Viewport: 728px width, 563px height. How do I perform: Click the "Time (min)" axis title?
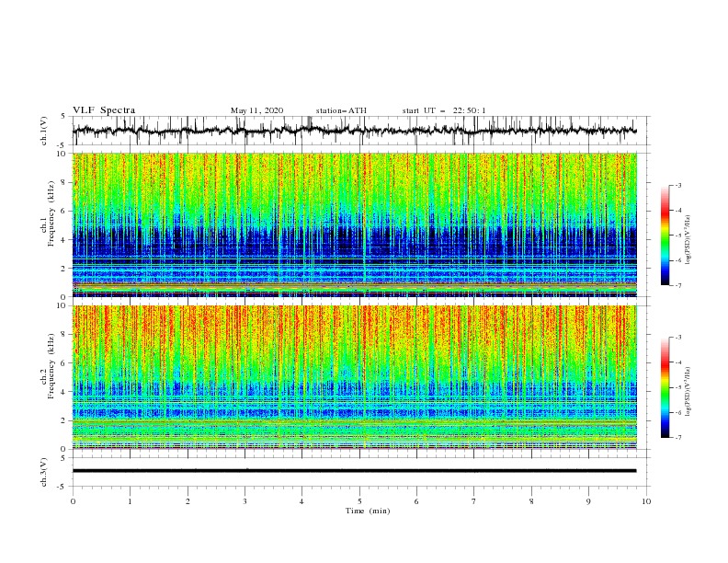coord(368,511)
